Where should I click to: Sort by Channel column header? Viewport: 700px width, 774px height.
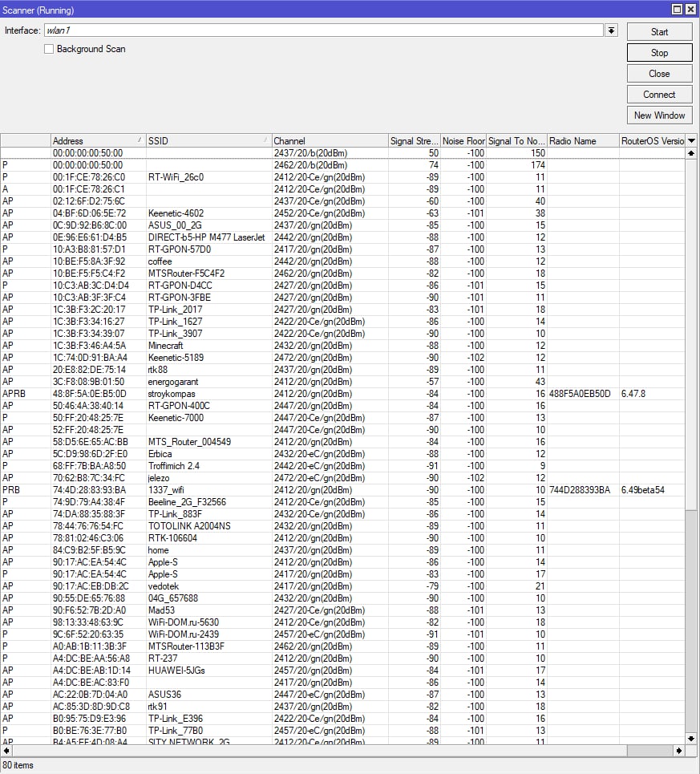(330, 140)
